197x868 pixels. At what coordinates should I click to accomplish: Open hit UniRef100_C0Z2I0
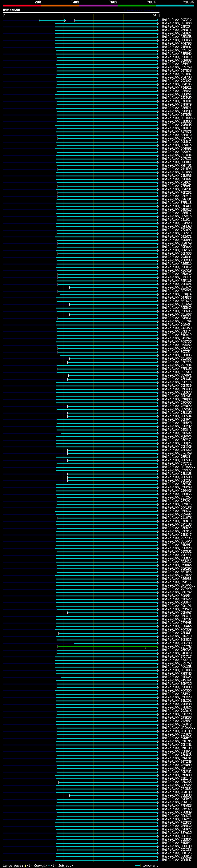tap(177, 20)
